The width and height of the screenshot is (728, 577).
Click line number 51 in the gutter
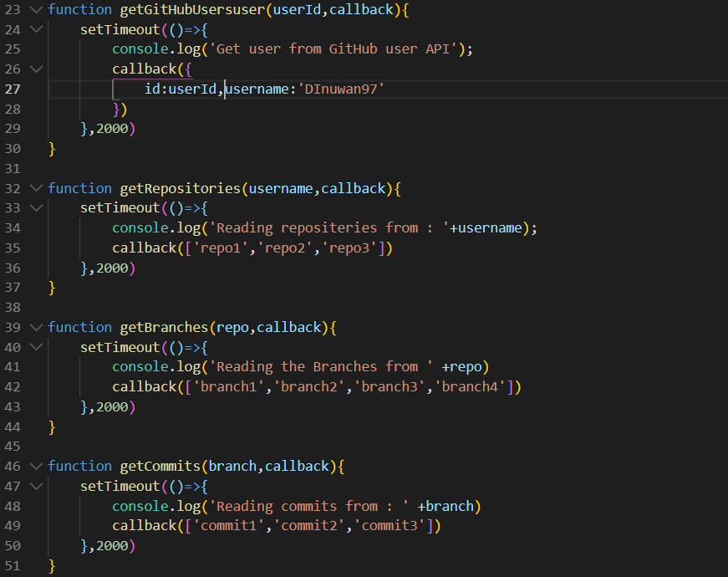13,564
